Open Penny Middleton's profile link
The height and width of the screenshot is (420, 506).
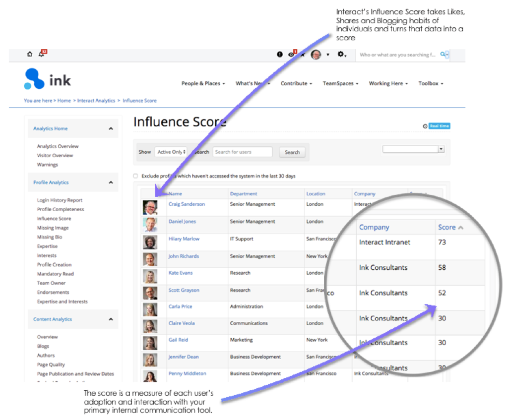[187, 373]
